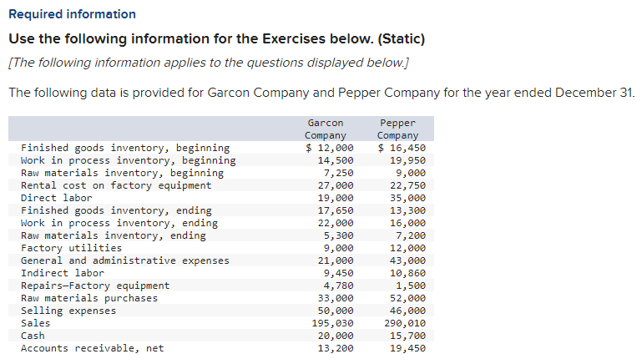Click the 'Garcon Company' column header
Screen dimensions: 642x364
coord(326,129)
